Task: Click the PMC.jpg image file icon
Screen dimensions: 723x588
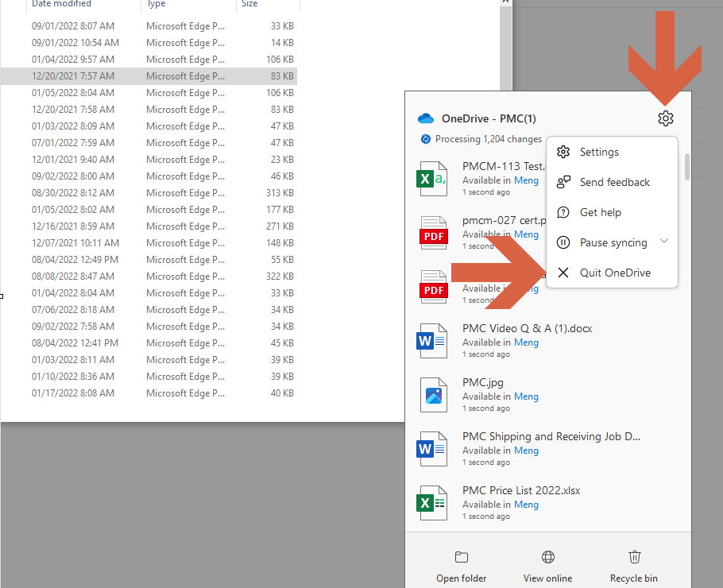Action: [x=434, y=395]
